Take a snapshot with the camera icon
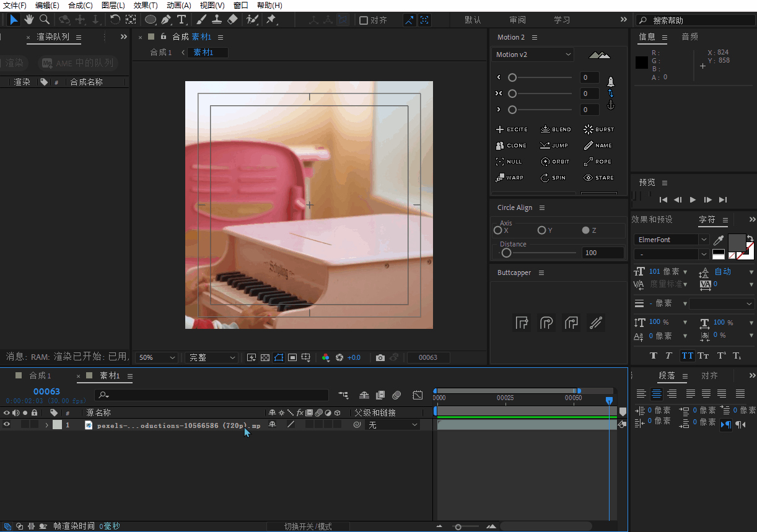757x532 pixels. (x=380, y=357)
